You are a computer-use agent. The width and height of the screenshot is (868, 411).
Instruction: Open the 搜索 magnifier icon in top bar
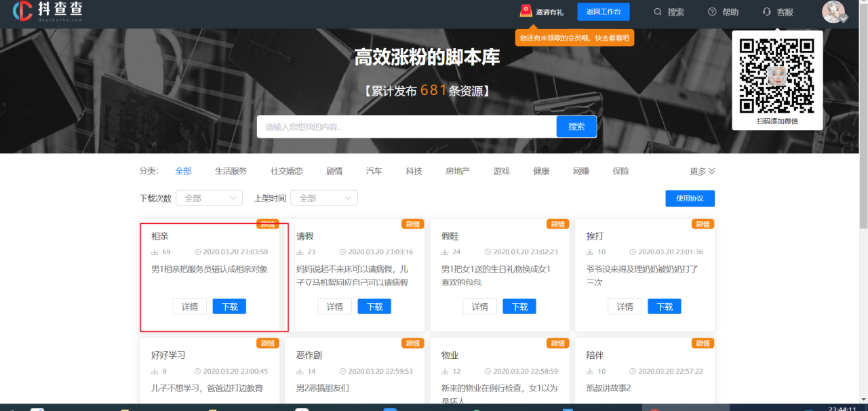tap(658, 11)
